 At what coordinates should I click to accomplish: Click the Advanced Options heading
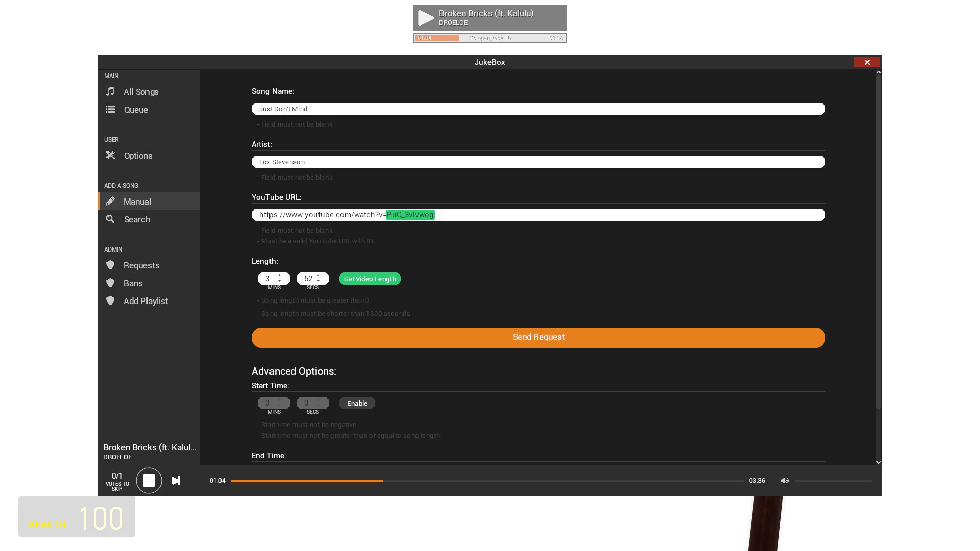tap(294, 371)
